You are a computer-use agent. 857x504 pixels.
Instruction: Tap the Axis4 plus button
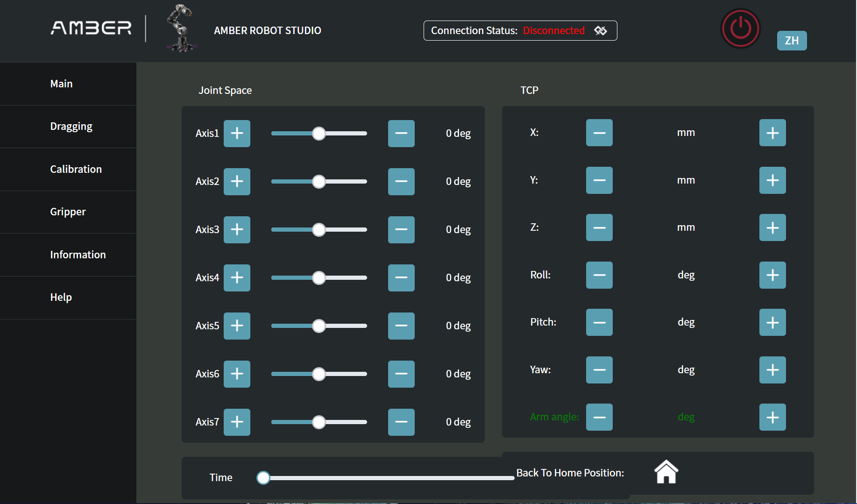237,278
